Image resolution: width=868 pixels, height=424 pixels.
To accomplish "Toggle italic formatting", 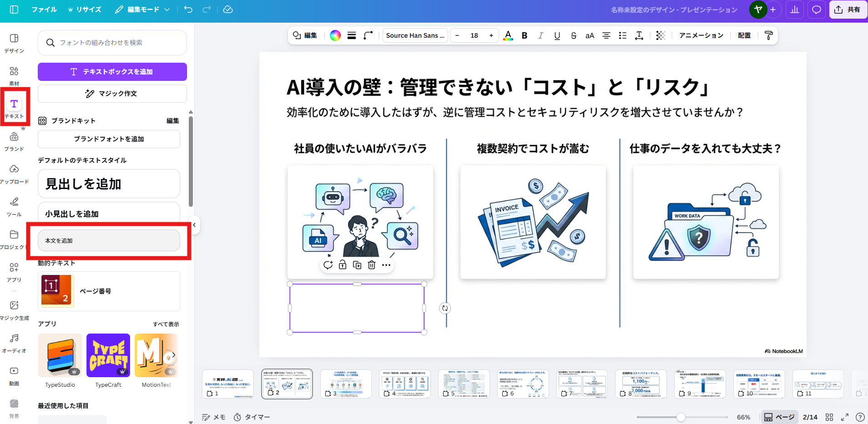I will 540,35.
